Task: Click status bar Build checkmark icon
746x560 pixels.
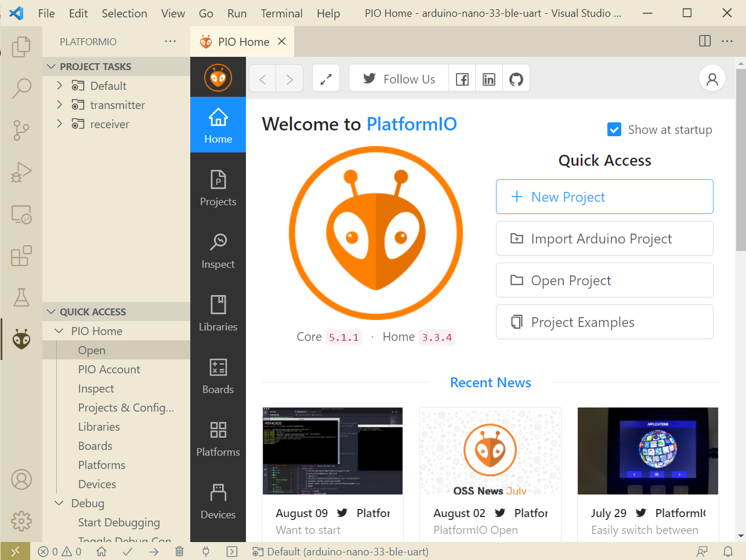Action: [x=128, y=551]
